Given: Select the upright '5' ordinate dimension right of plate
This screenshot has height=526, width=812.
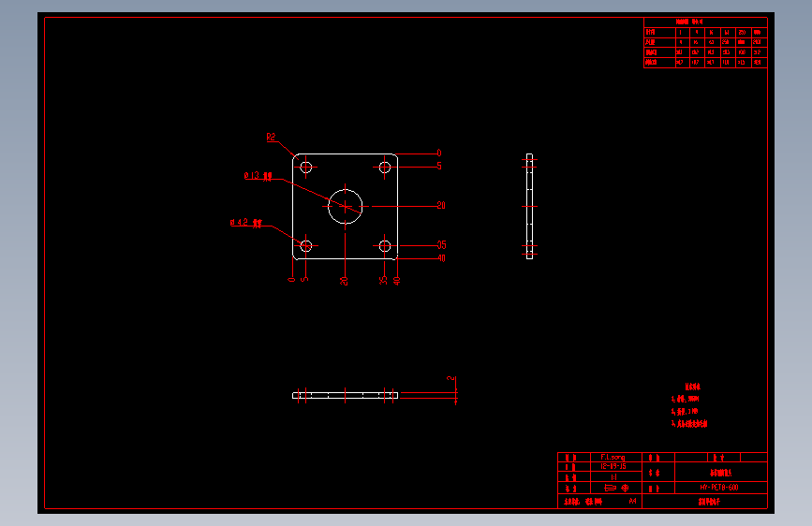Looking at the screenshot, I should (x=439, y=167).
